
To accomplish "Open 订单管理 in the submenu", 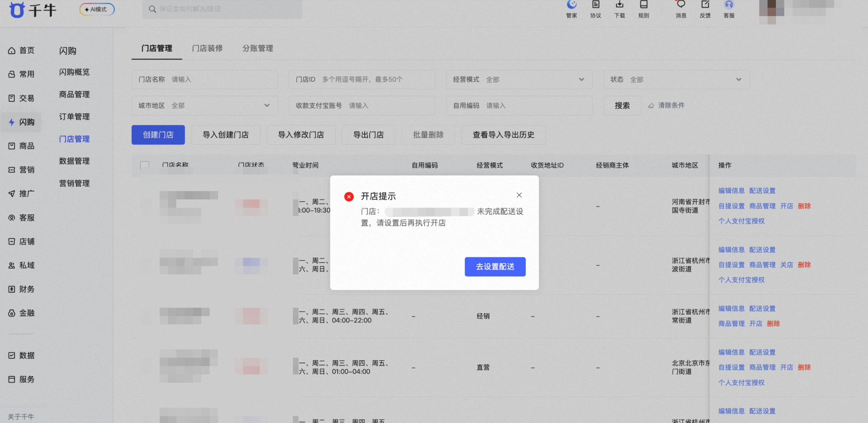I will [x=74, y=116].
